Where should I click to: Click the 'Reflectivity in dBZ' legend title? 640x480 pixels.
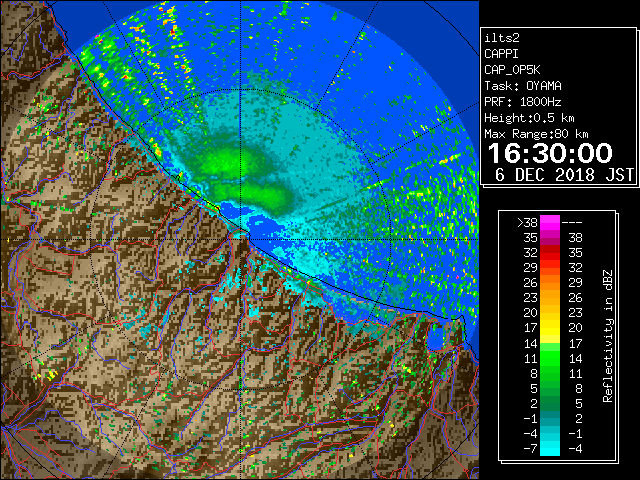tap(608, 336)
